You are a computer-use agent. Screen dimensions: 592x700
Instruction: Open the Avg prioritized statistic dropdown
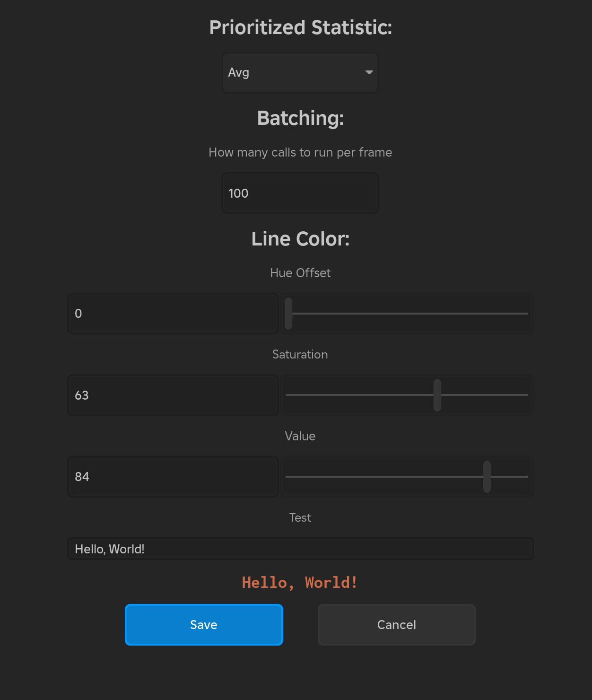(x=300, y=72)
